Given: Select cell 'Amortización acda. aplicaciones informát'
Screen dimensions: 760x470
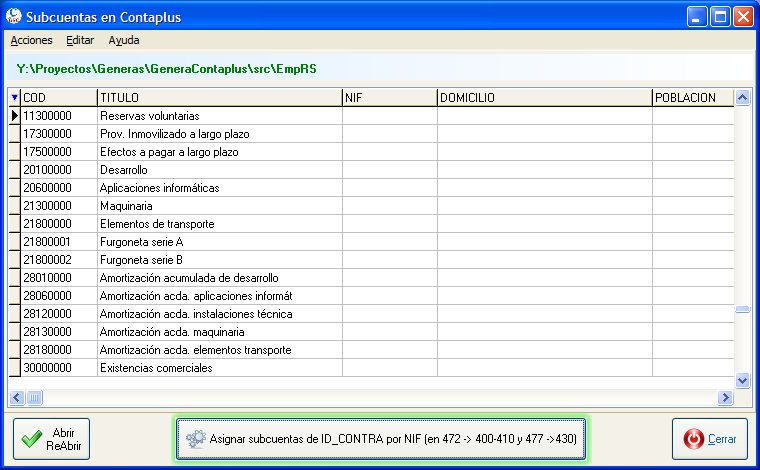Looking at the screenshot, I should (220, 296).
